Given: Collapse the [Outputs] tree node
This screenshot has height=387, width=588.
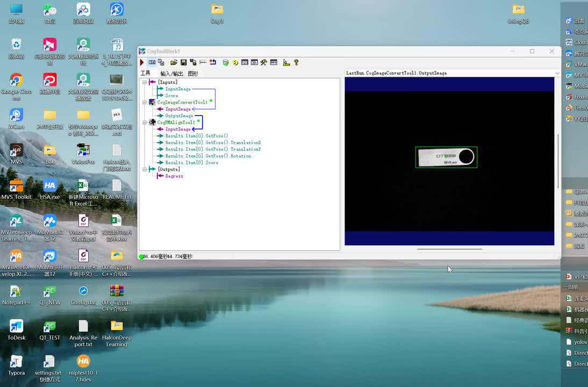Looking at the screenshot, I should pos(145,169).
